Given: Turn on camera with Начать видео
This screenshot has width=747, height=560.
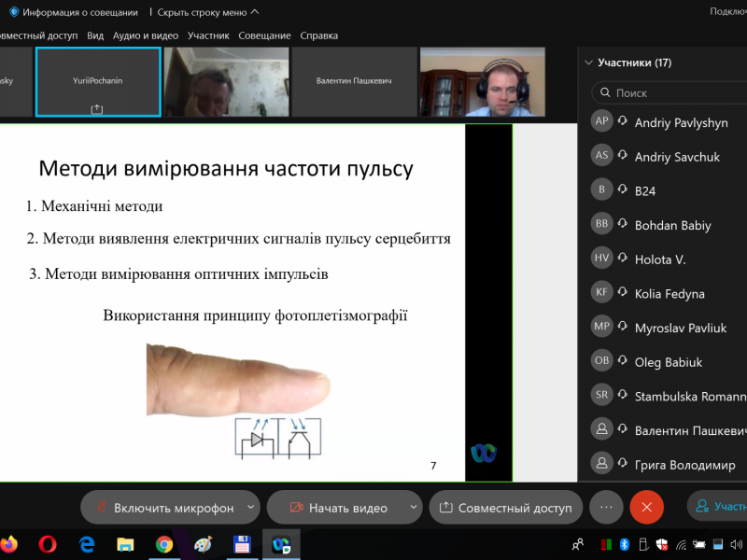Looking at the screenshot, I should tap(338, 508).
